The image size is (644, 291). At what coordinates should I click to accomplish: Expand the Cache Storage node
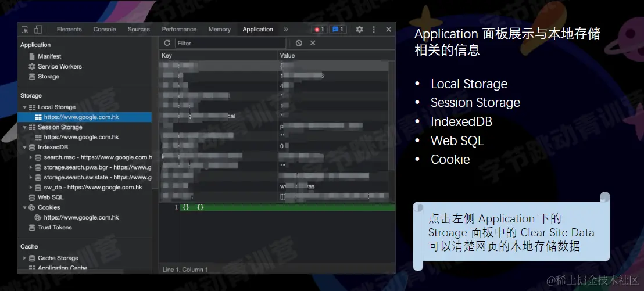[x=24, y=258]
